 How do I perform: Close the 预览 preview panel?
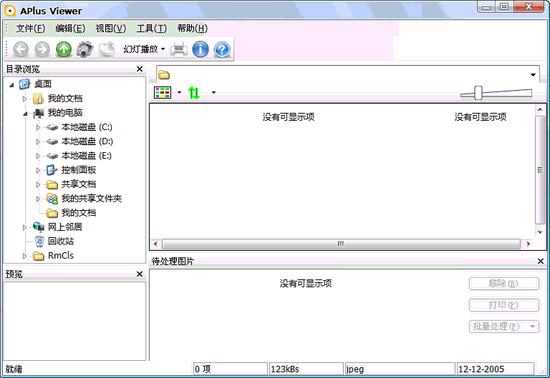click(140, 274)
